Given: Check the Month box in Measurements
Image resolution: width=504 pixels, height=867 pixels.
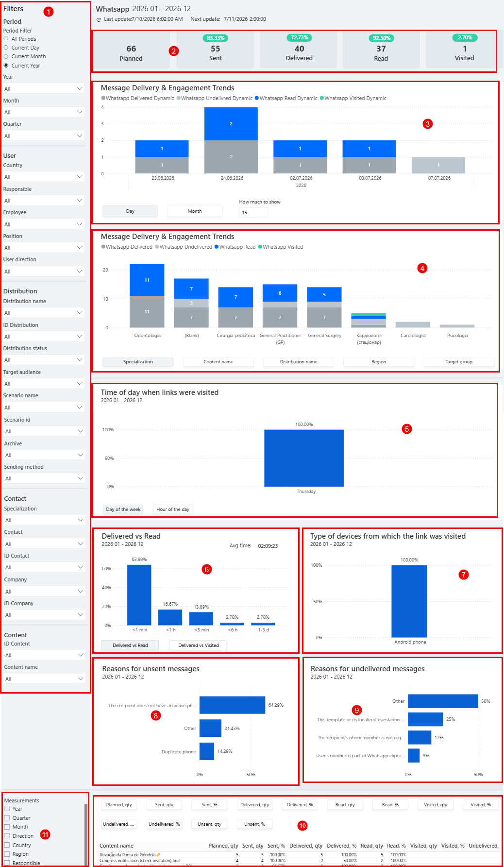Looking at the screenshot, I should click(7, 827).
